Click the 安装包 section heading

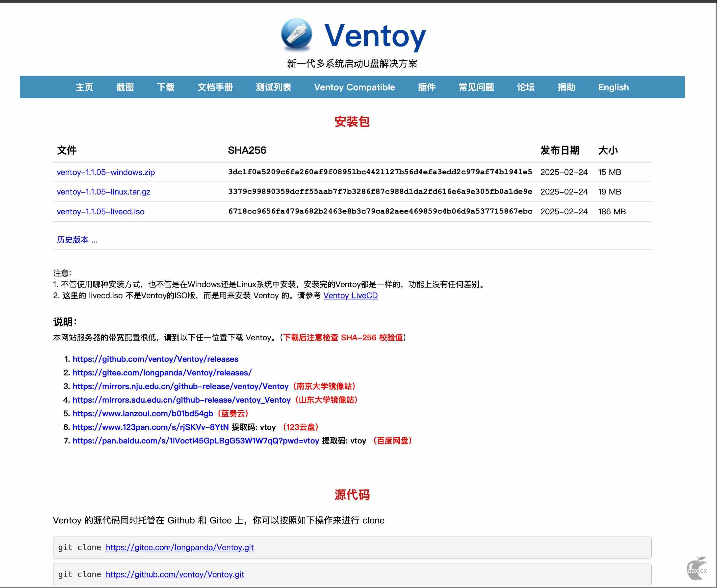pos(352,122)
